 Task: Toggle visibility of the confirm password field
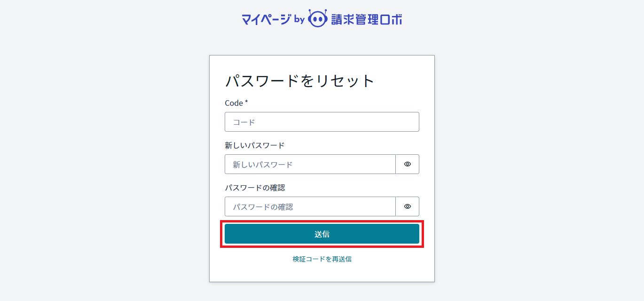[x=408, y=206]
